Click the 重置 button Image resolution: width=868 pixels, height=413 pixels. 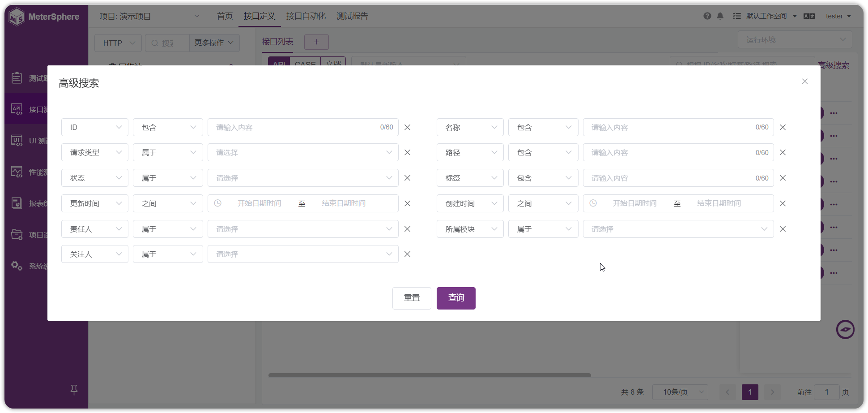(412, 298)
